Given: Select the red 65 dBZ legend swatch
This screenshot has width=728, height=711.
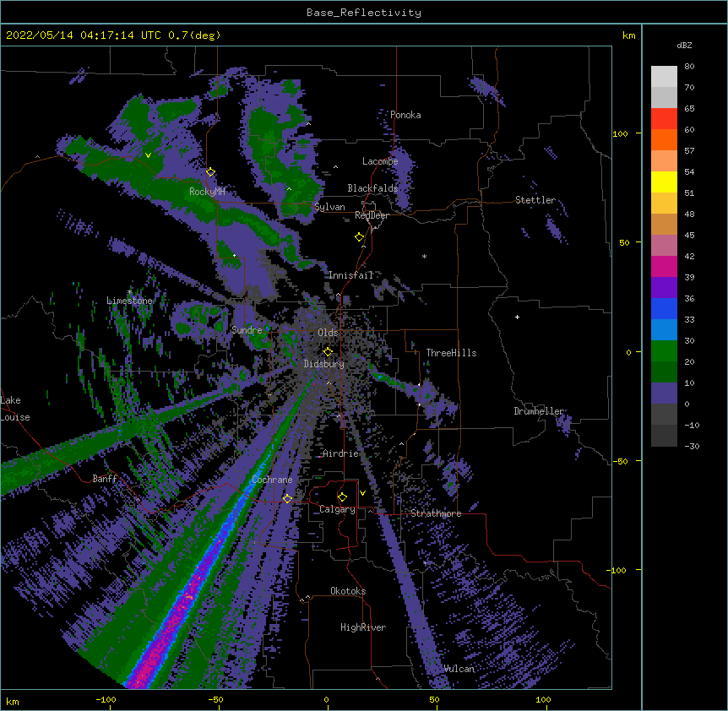Looking at the screenshot, I should (664, 118).
